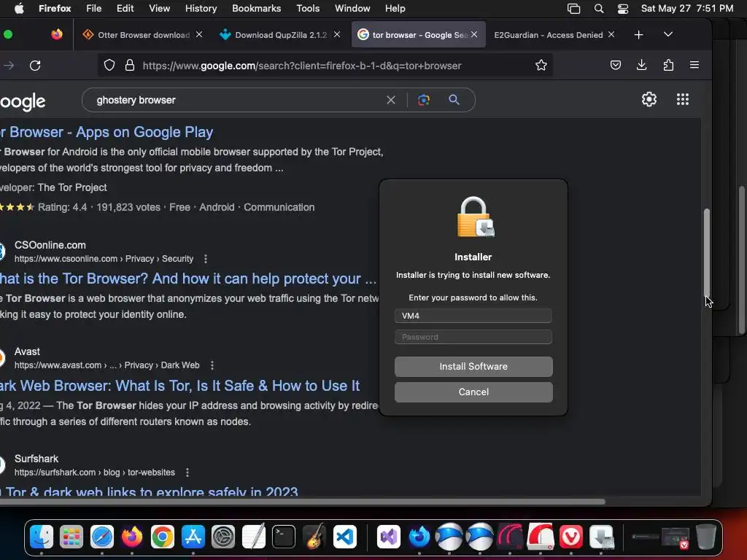This screenshot has height=560, width=747.
Task: List all tabs dropdown arrow
Action: tap(668, 34)
